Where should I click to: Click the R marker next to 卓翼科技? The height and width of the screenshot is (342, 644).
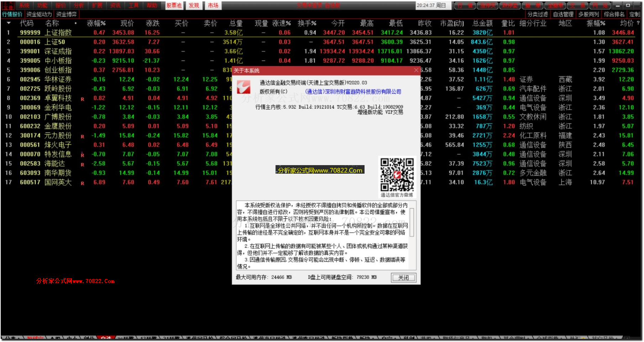pos(82,99)
